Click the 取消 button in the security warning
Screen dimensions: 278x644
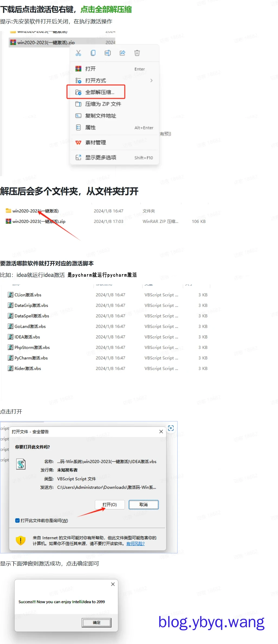(x=144, y=504)
